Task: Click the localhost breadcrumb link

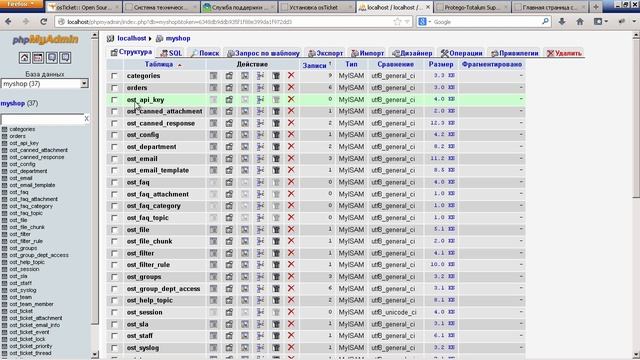Action: tap(132, 38)
